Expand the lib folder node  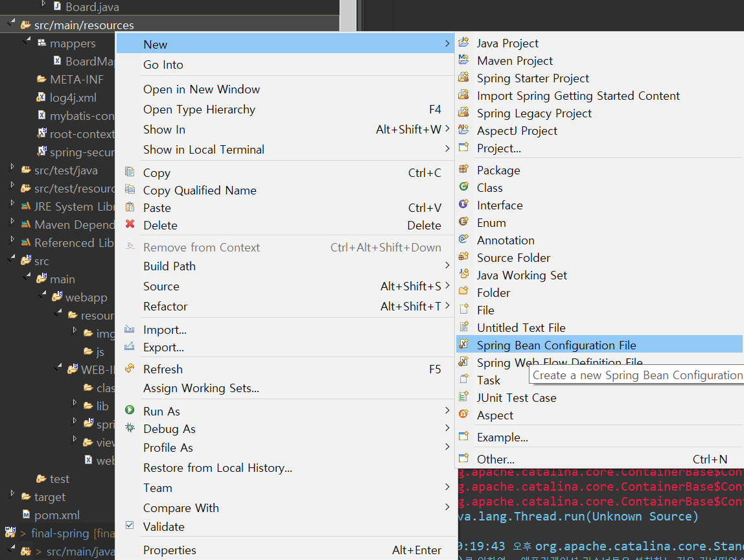coord(75,403)
